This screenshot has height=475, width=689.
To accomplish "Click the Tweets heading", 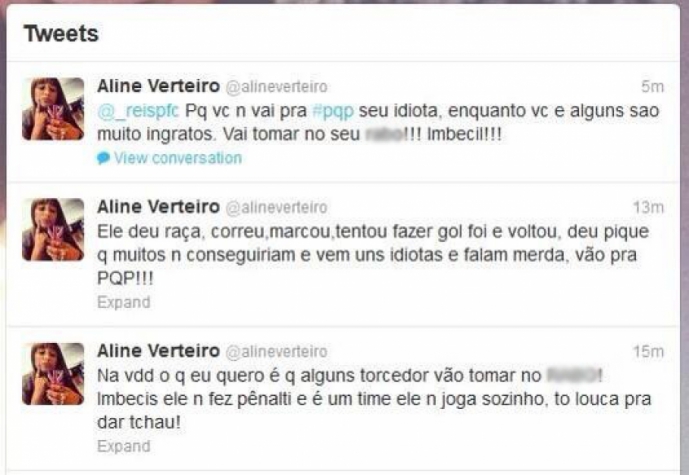I will pyautogui.click(x=61, y=33).
